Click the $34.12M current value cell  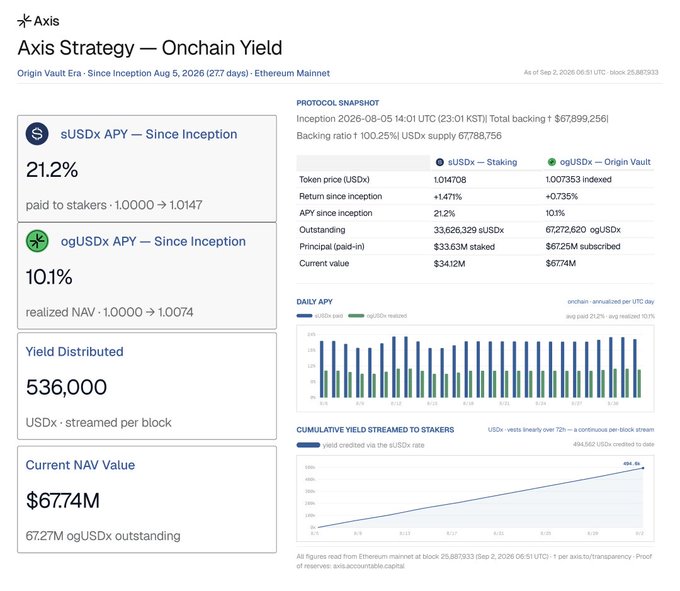point(449,264)
